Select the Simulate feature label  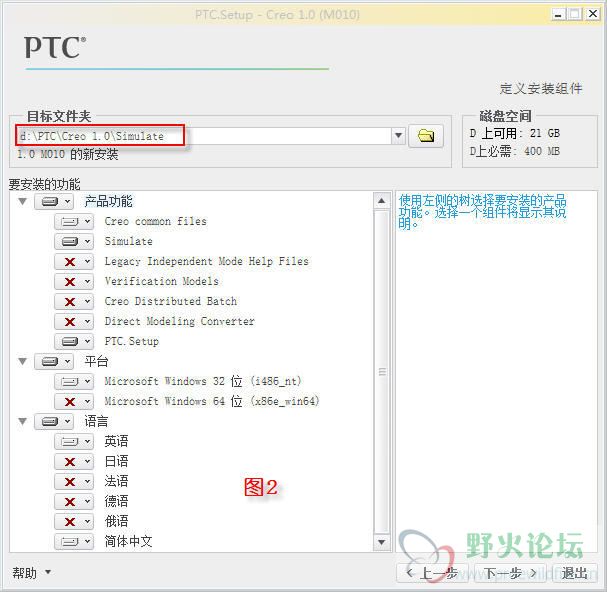click(x=129, y=241)
